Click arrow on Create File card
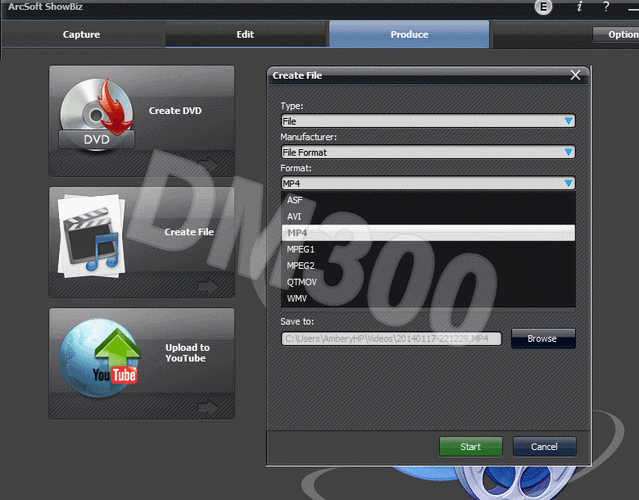This screenshot has height=500, width=639. pos(208,284)
